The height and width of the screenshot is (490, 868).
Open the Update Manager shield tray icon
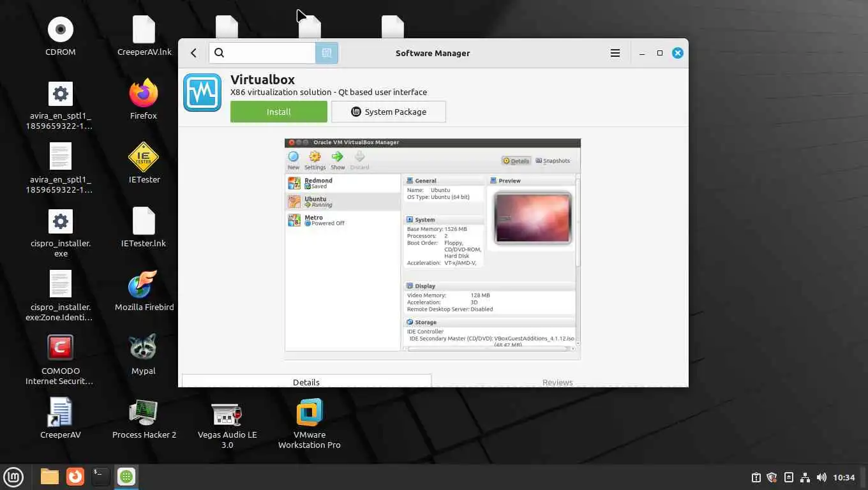pyautogui.click(x=772, y=477)
